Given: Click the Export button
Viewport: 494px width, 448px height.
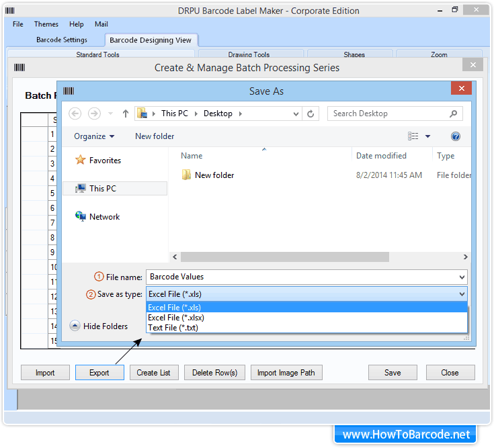Looking at the screenshot, I should (x=99, y=373).
